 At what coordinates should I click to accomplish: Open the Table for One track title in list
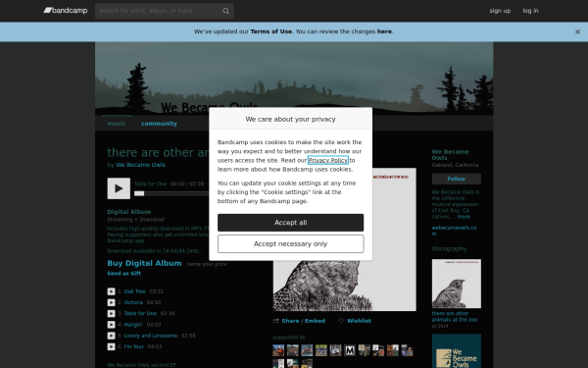click(x=140, y=314)
